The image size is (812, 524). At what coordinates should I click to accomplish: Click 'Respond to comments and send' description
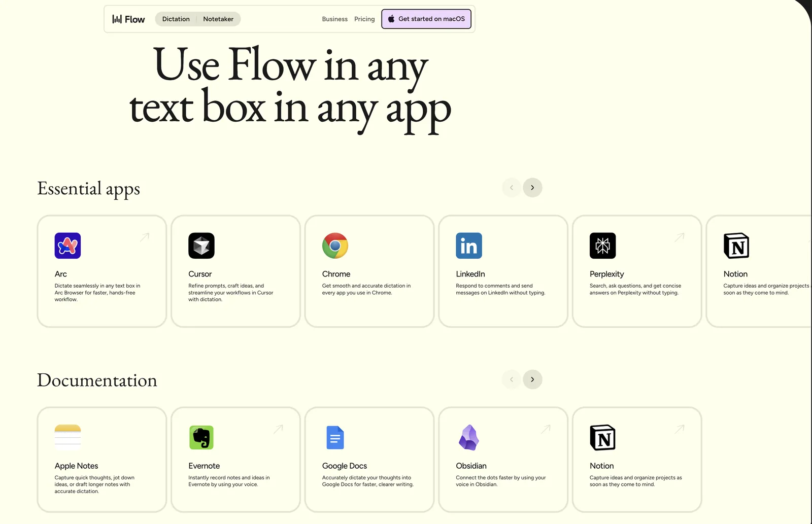point(500,289)
